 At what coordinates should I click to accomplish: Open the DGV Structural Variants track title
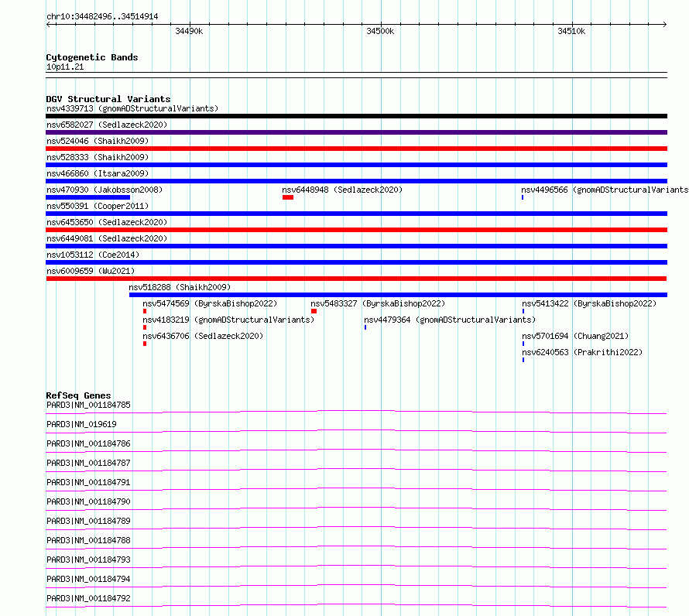(108, 99)
